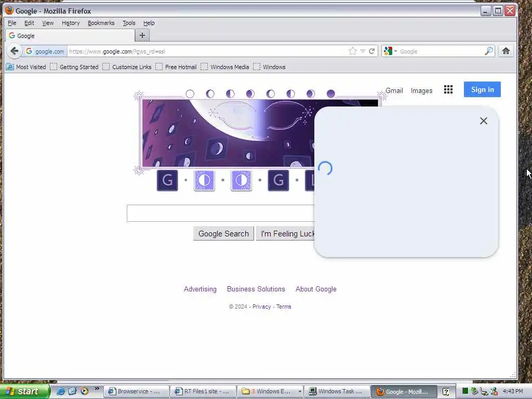The image size is (532, 399).
Task: Click the taskbar clock showing 4:43 PM
Action: [x=513, y=391]
